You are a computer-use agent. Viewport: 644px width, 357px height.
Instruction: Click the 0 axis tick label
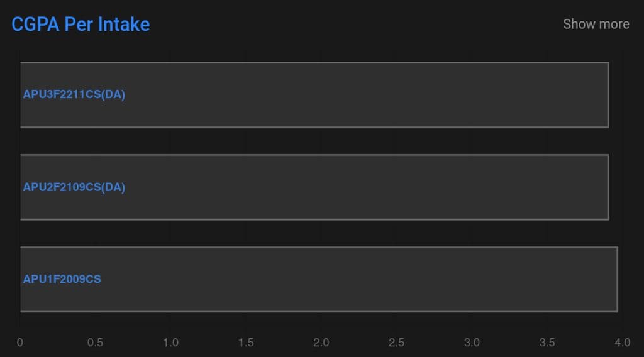pyautogui.click(x=20, y=343)
